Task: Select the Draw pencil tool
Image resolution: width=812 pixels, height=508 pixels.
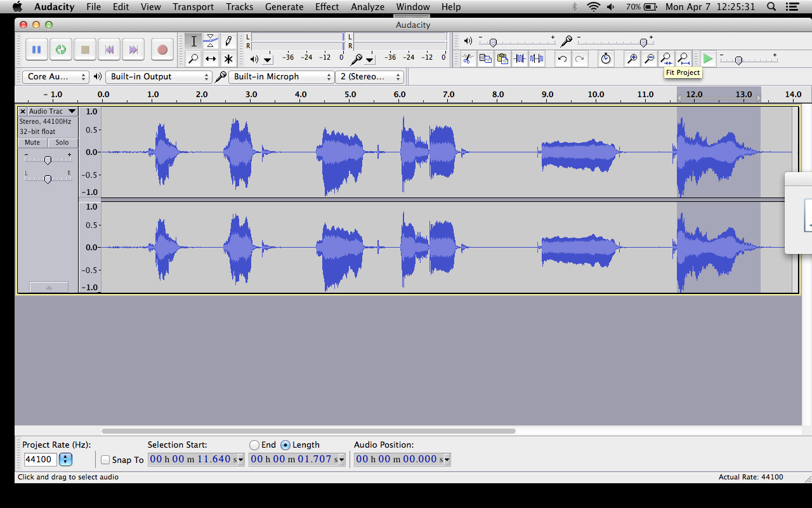Action: pos(228,41)
